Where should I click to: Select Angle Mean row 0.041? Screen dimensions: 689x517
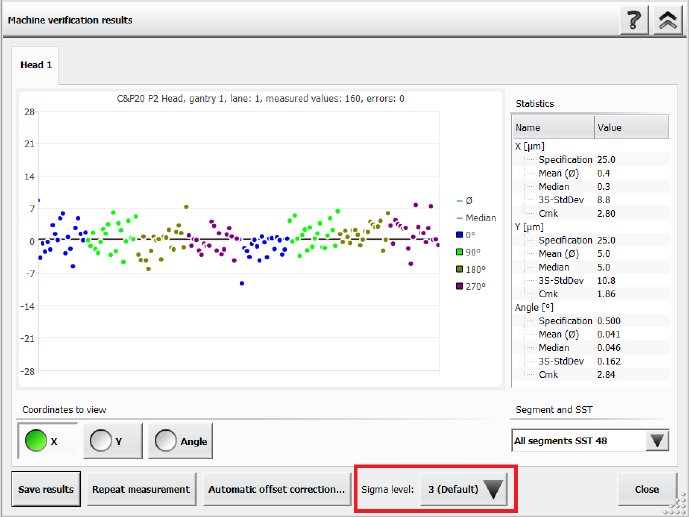(x=591, y=334)
